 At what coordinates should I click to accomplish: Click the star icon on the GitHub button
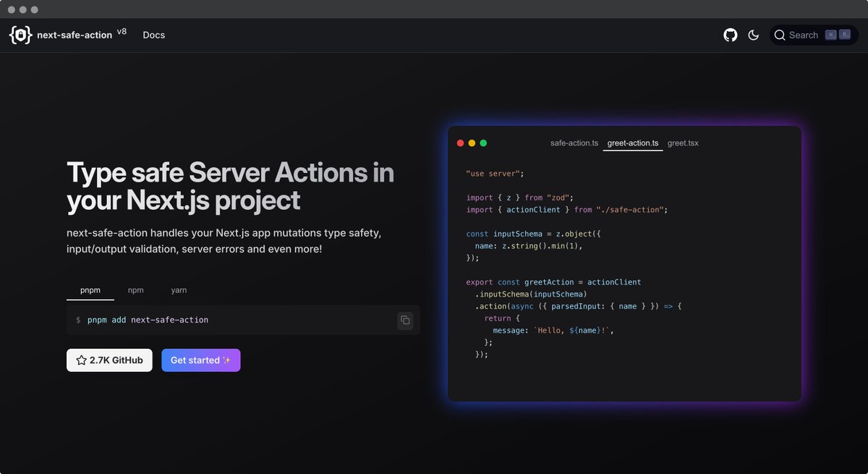(81, 360)
